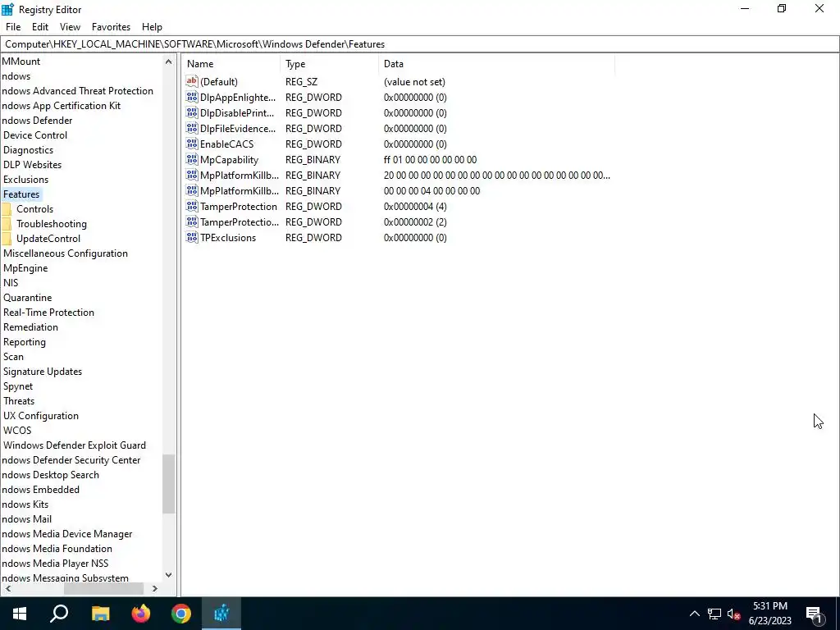The height and width of the screenshot is (630, 840).
Task: Open the File menu
Action: pos(13,27)
